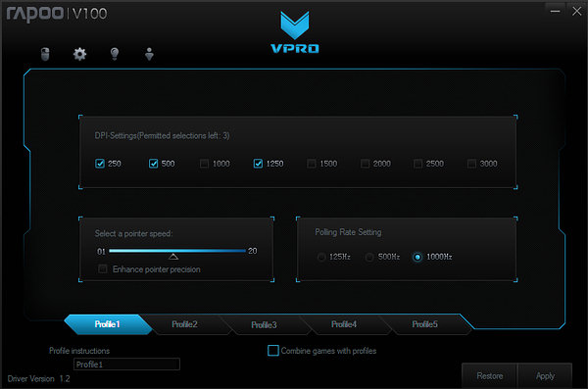The image size is (588, 389).
Task: Click the Rapoo V100 logo
Action: click(57, 14)
